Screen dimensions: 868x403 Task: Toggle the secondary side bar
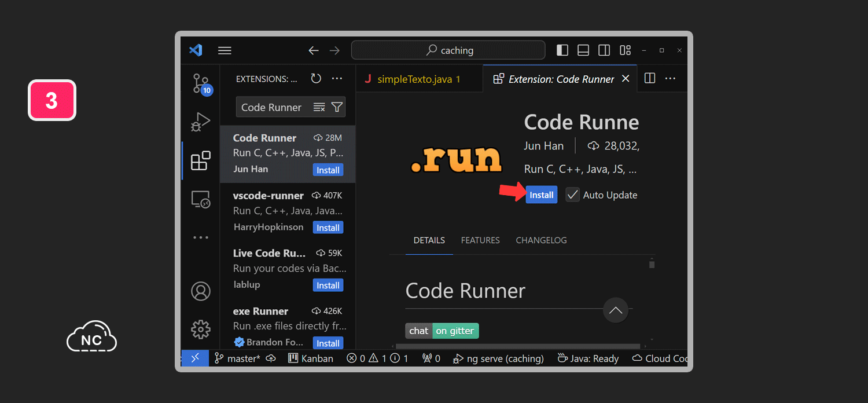[x=604, y=50]
